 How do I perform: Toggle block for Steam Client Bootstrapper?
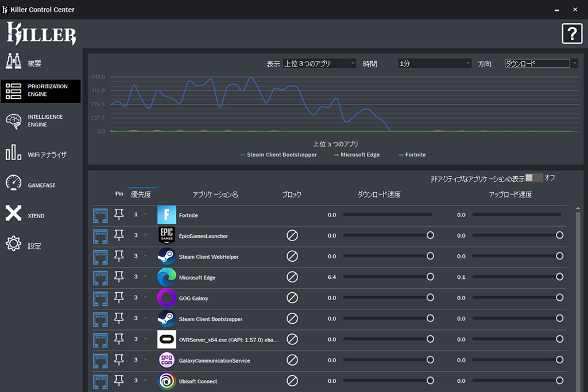(x=292, y=319)
